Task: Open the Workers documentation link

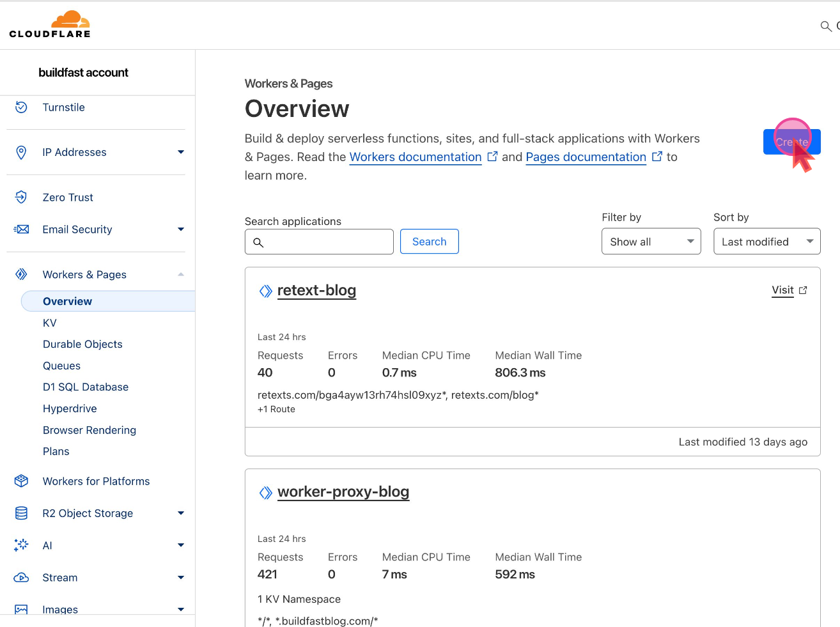Action: [x=416, y=157]
